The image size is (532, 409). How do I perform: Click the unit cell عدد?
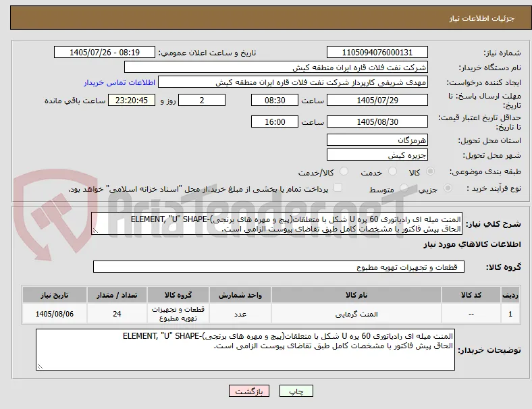point(240,314)
